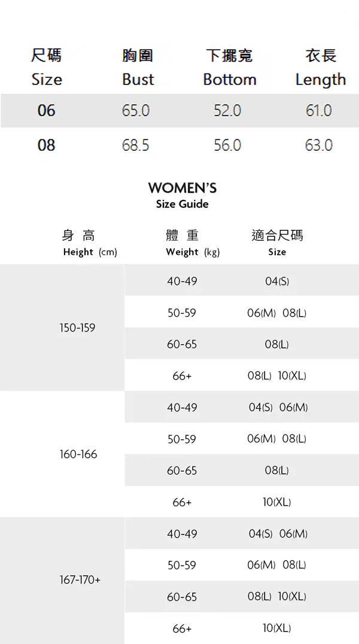Select the 160-166 height range cell
The height and width of the screenshot is (644, 359).
(78, 454)
